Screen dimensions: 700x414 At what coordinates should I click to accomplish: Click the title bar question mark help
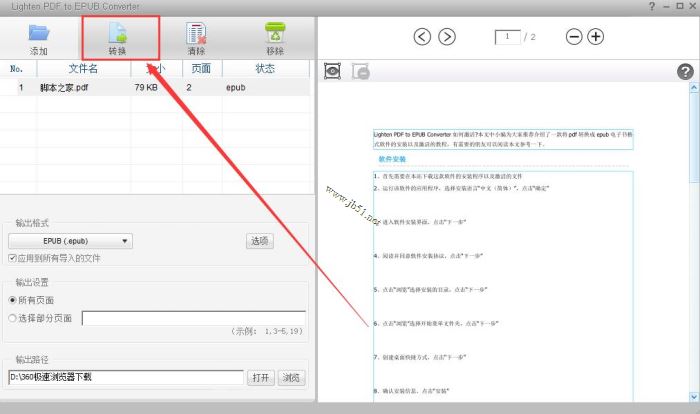[x=652, y=6]
